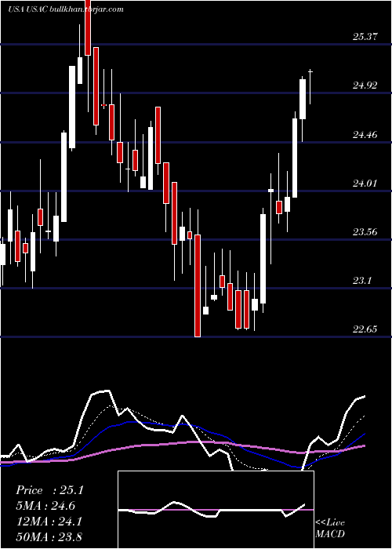Click the 22.65 price level label
392x549 pixels.
tap(365, 329)
